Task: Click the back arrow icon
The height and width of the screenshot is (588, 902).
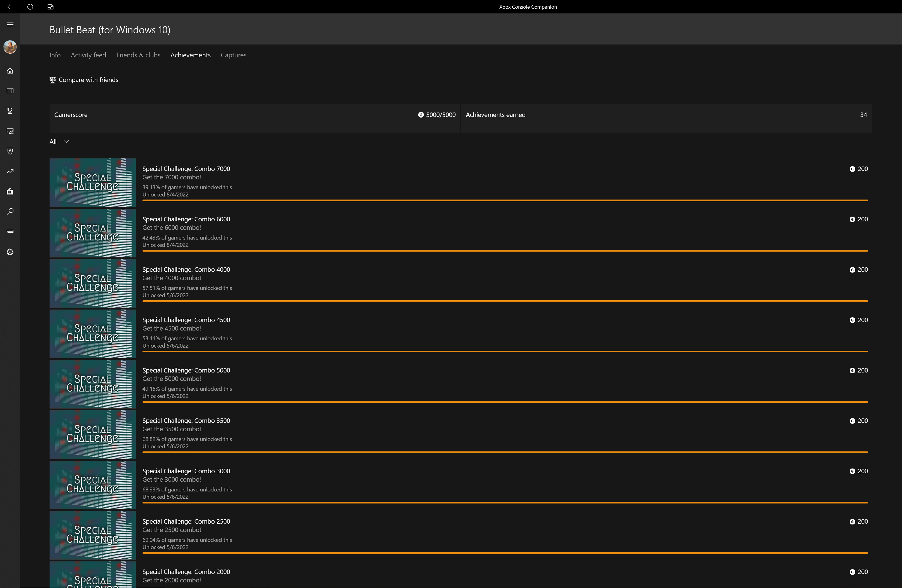Action: pos(10,7)
